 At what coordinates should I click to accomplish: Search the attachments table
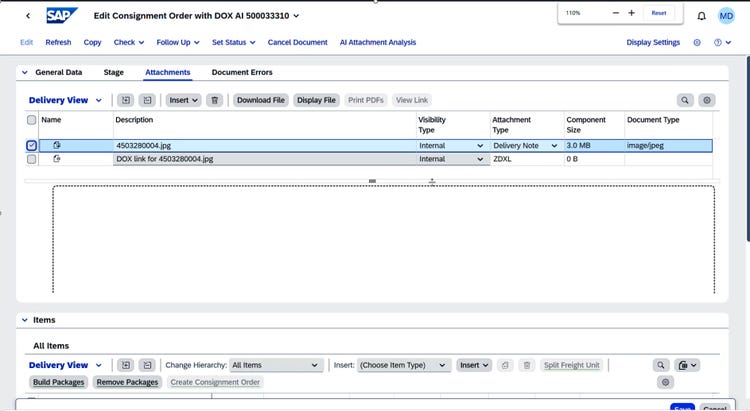coord(685,100)
